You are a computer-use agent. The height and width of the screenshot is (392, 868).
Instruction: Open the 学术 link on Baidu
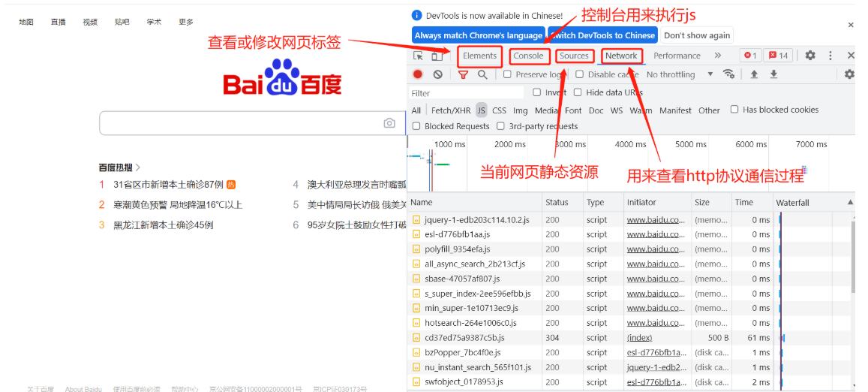tap(154, 23)
